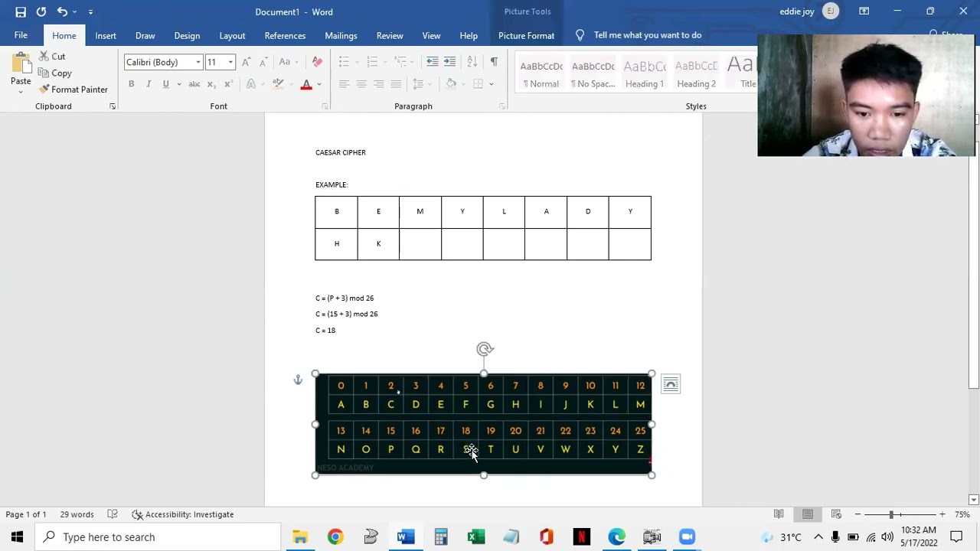
Task: Switch to the Design tab
Action: coord(187,35)
